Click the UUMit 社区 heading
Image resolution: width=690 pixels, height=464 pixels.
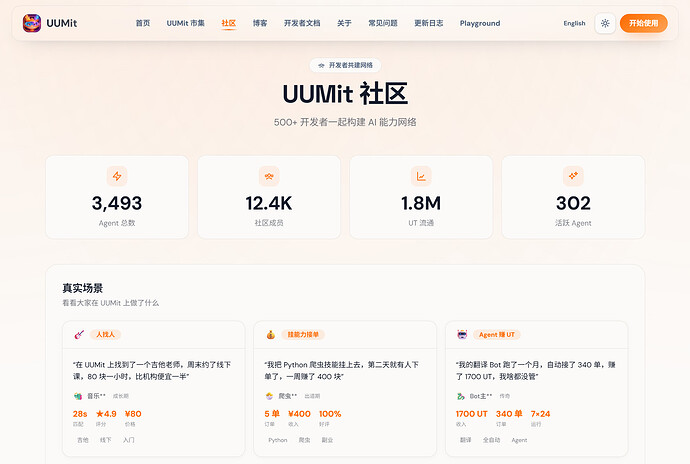345,94
